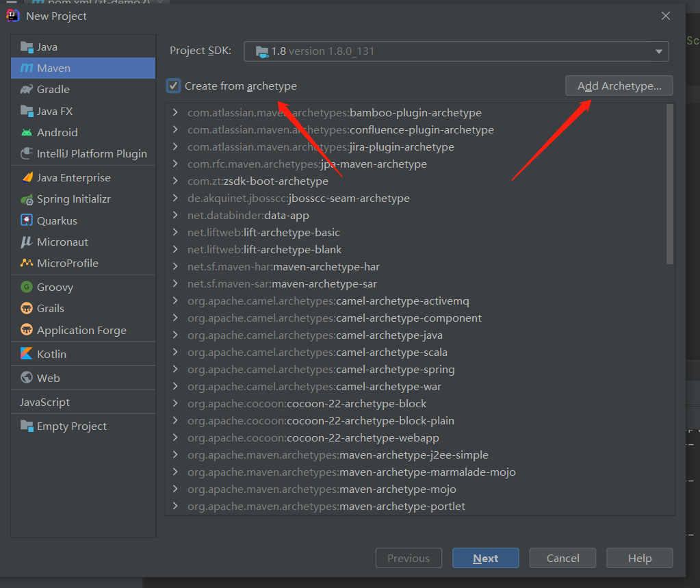Select camel-archetype-component row
The image size is (700, 588).
coord(415,318)
